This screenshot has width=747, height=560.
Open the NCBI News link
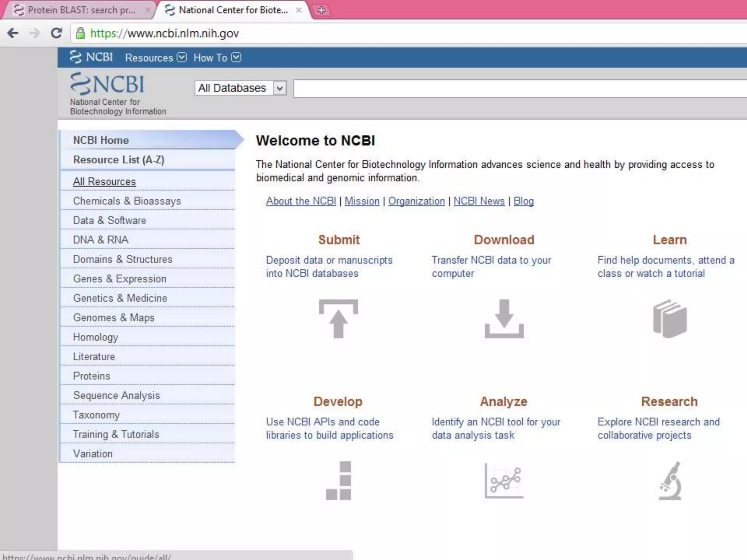479,201
